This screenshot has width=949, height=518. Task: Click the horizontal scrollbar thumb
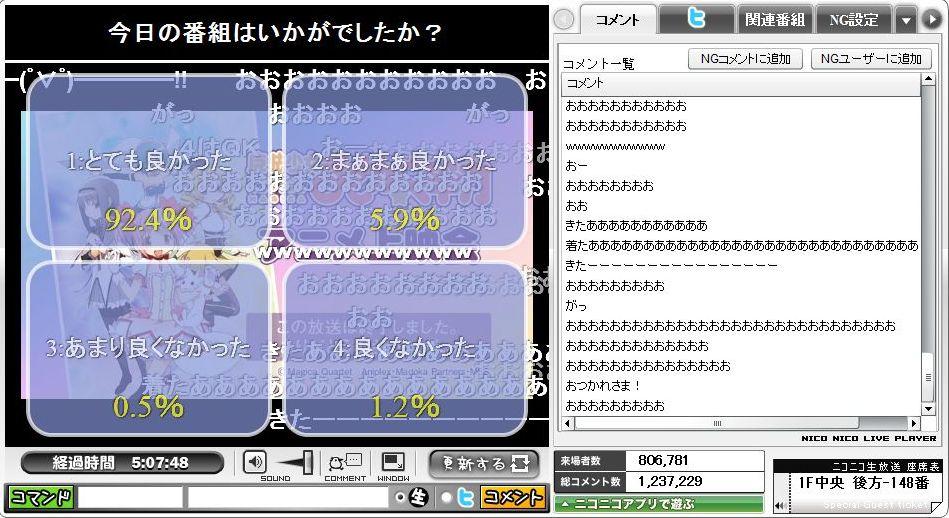[717, 423]
